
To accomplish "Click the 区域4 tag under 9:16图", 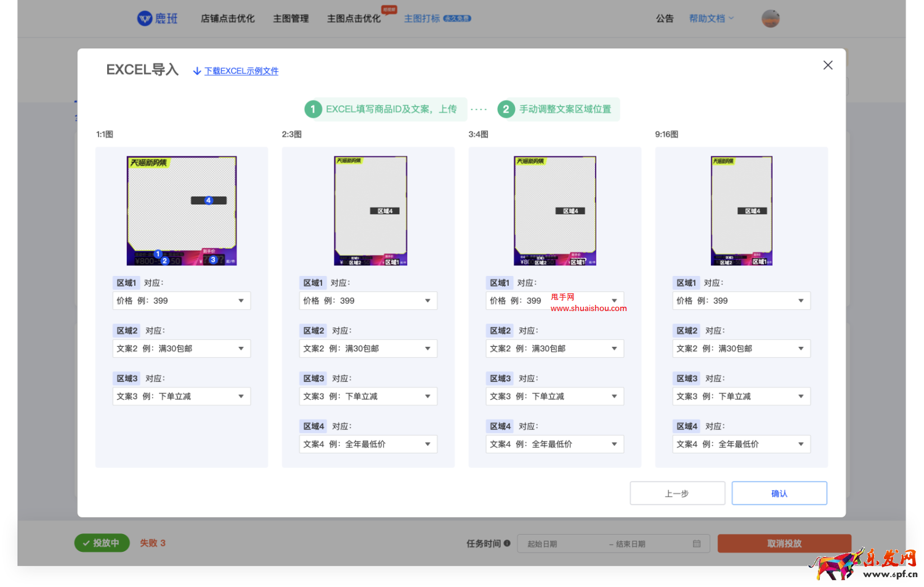I will (x=687, y=426).
